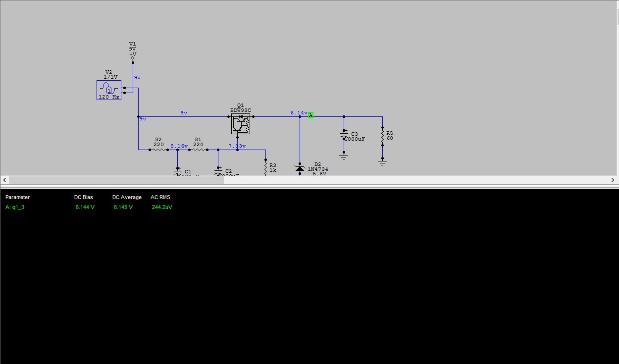
Task: Select resistor R2 220 symbol
Action: pyautogui.click(x=158, y=150)
